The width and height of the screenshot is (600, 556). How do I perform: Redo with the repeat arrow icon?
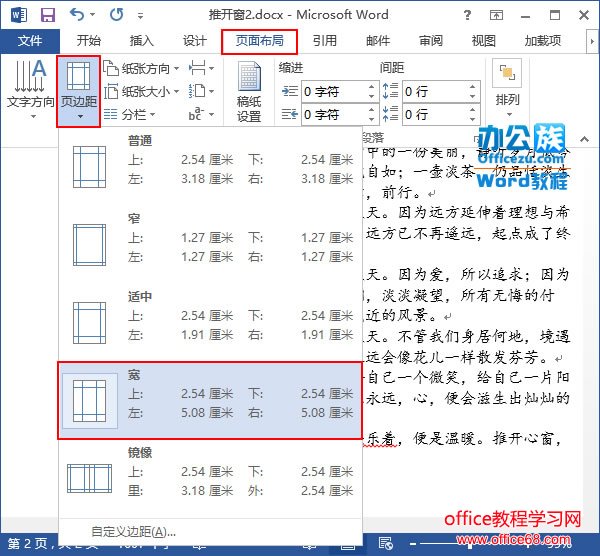(116, 15)
